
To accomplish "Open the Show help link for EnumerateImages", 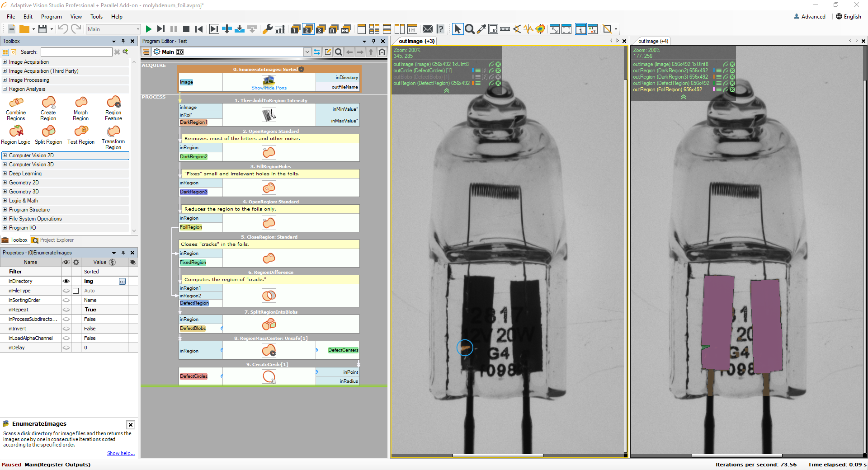I will [x=121, y=453].
